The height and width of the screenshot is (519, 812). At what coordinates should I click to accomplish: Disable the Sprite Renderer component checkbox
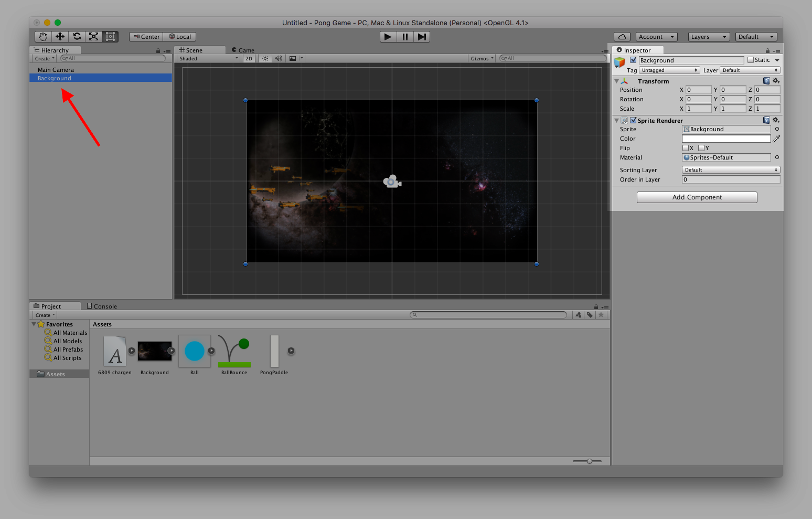click(x=633, y=120)
